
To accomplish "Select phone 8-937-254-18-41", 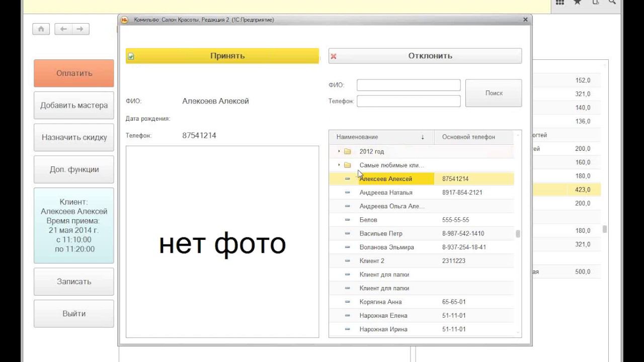I will (464, 247).
